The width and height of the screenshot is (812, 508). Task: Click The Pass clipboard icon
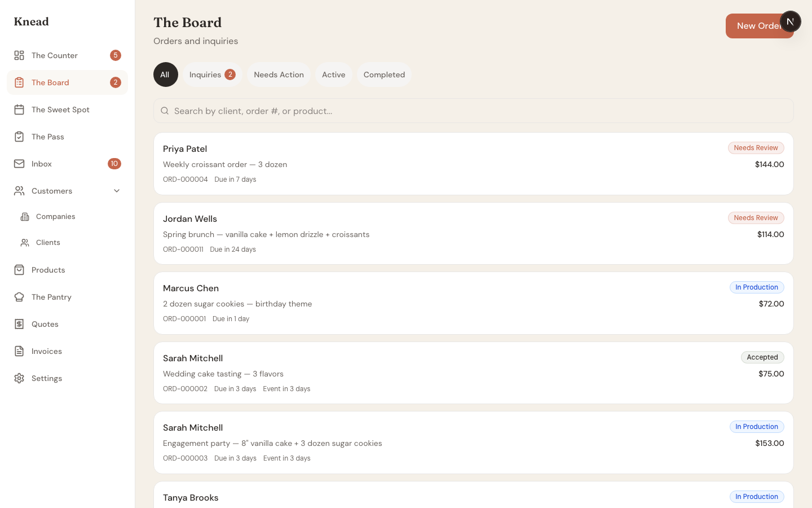pos(19,137)
